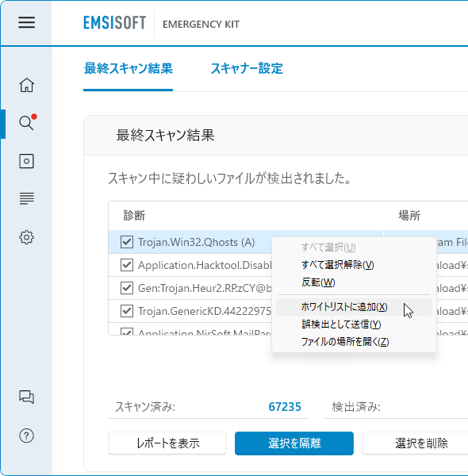Choose ホワイトリストに追加(X) menu entry

click(x=354, y=307)
